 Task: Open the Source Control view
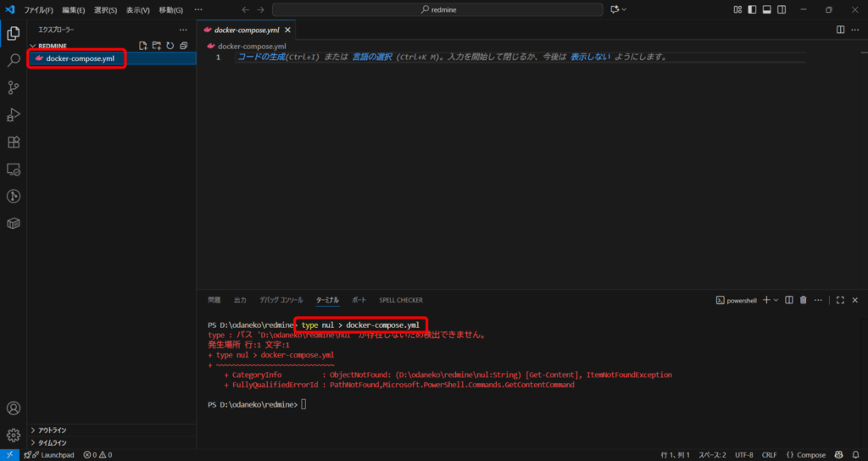point(14,87)
